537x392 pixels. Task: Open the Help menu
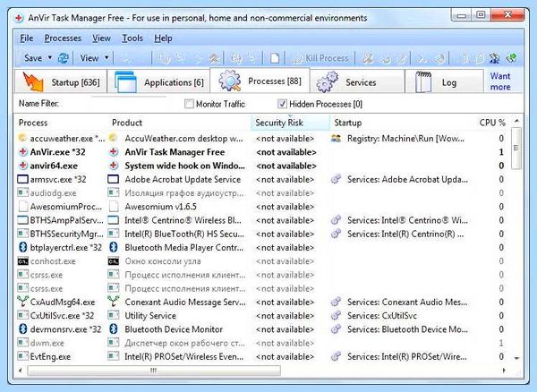163,38
